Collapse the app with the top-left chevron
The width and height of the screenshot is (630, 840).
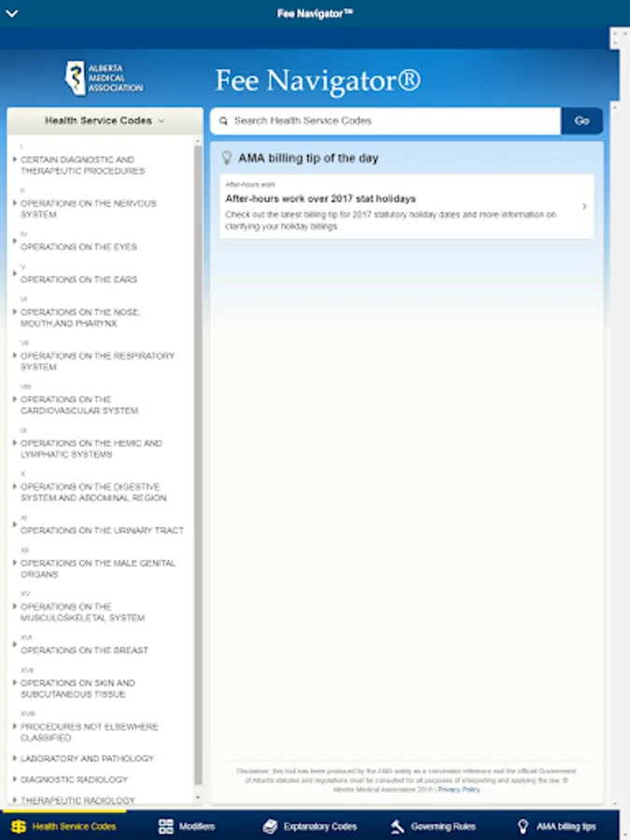click(12, 13)
